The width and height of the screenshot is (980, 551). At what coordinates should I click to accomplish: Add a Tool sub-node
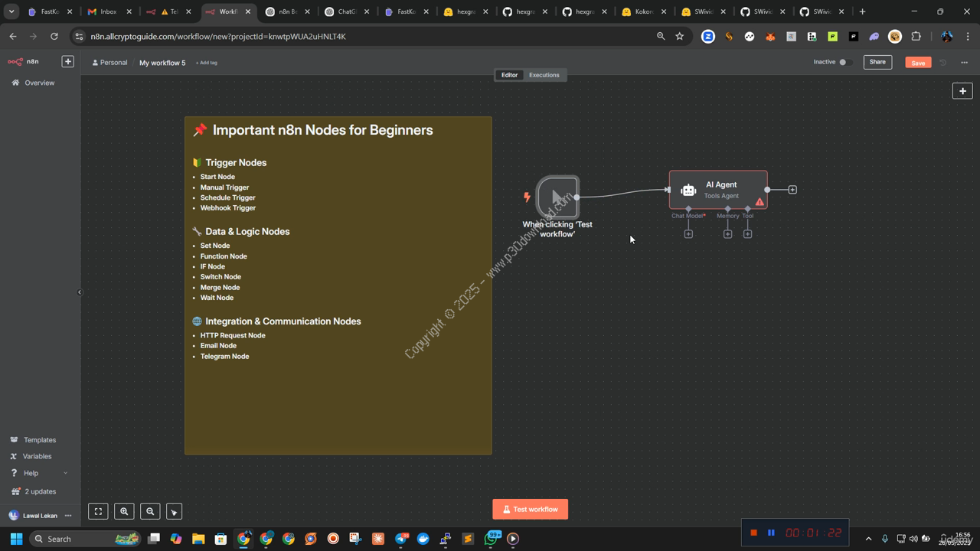[748, 234]
